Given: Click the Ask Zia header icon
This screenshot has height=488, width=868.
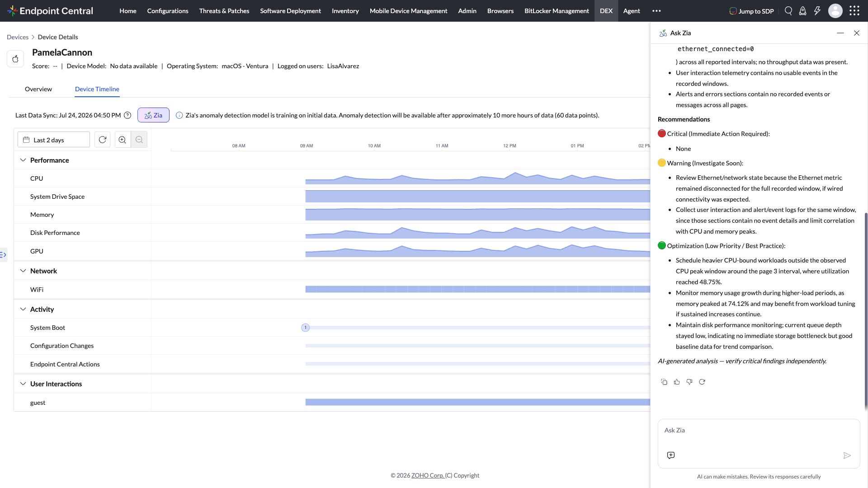Looking at the screenshot, I should coord(663,33).
